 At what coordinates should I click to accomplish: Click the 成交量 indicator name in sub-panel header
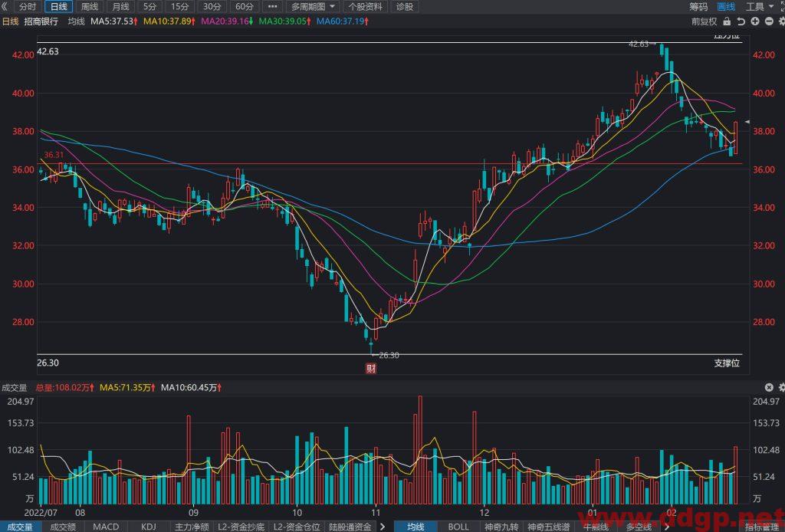[x=14, y=388]
